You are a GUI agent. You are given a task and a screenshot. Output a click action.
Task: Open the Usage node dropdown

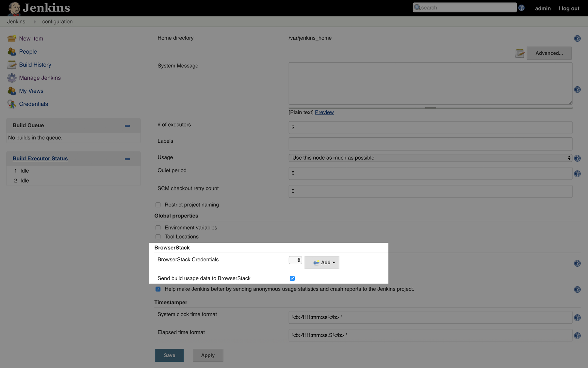[x=430, y=157]
